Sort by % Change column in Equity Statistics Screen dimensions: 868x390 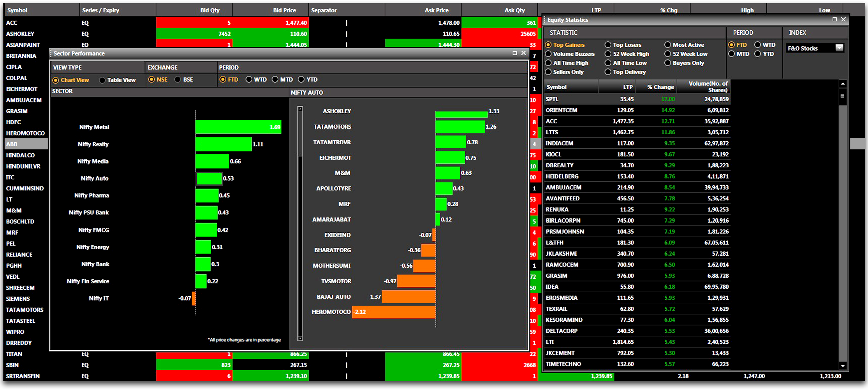tap(657, 87)
